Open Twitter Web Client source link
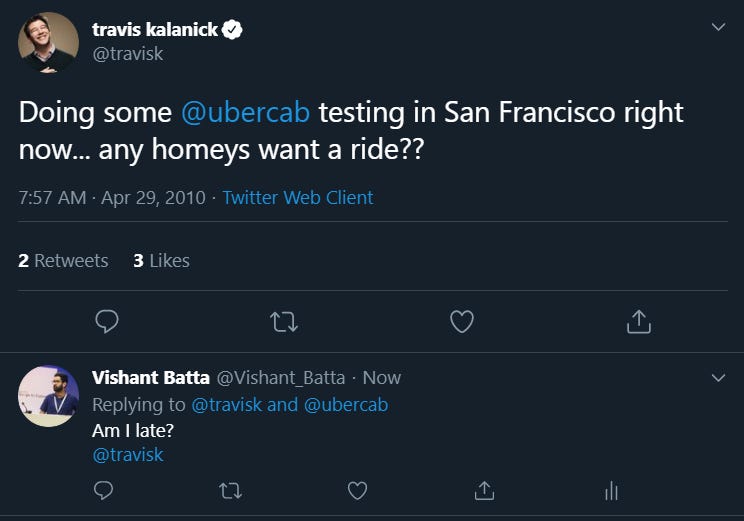Viewport: 744px width, 521px height. 297,197
